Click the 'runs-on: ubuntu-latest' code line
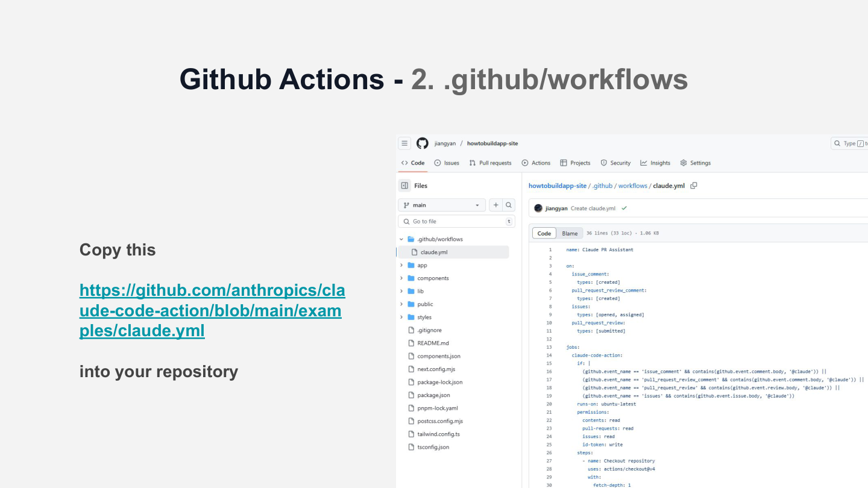Viewport: 868px width, 488px height. [606, 404]
